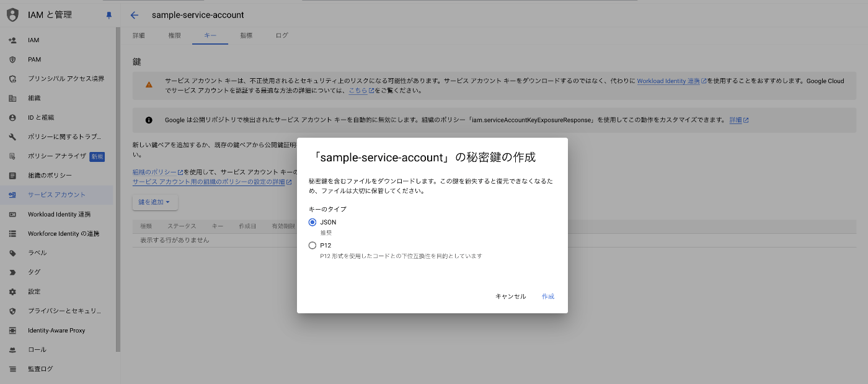868x384 pixels.
Task: Click キャンセル in the dialog
Action: [511, 297]
